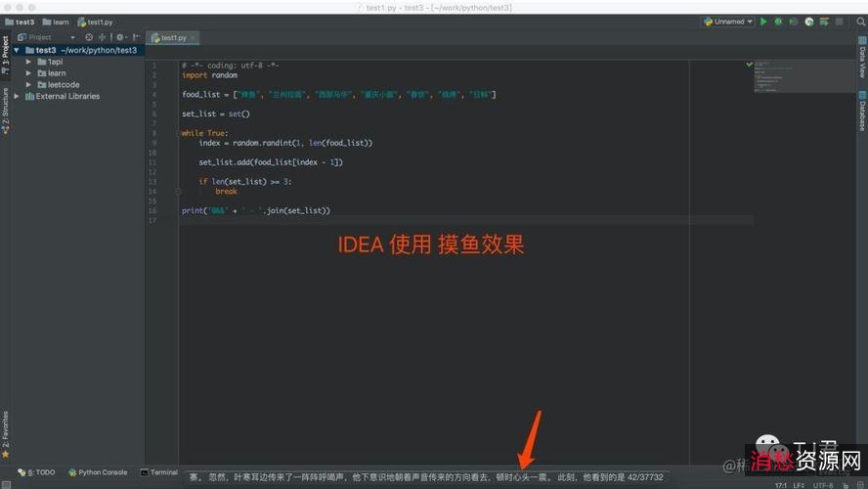
Task: Click the code minimap preview
Action: [x=803, y=76]
